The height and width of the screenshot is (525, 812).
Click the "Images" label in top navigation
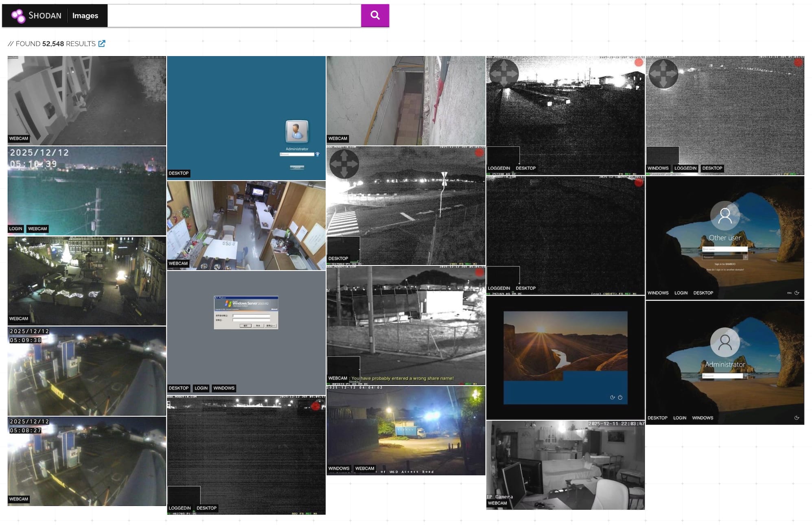coord(85,16)
